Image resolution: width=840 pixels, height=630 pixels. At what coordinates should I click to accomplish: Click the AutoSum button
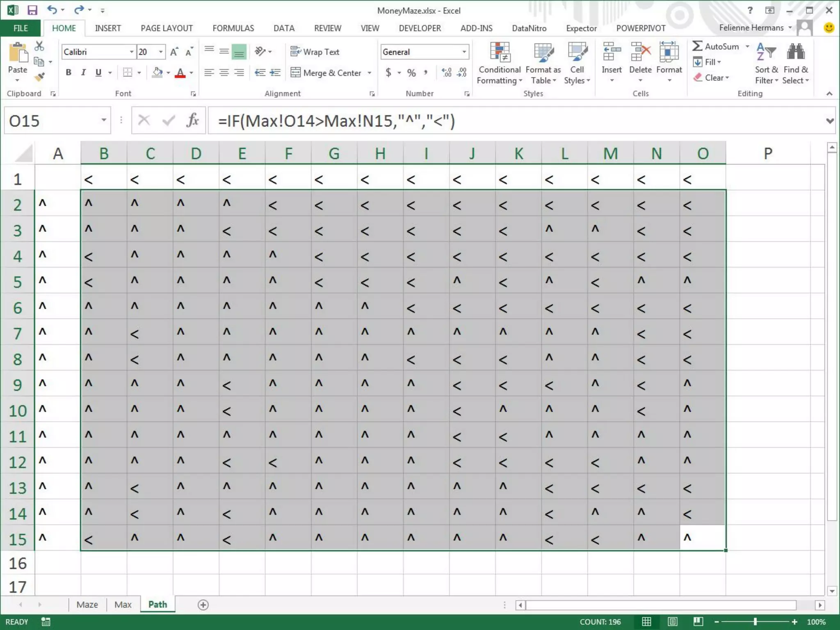pyautogui.click(x=716, y=46)
